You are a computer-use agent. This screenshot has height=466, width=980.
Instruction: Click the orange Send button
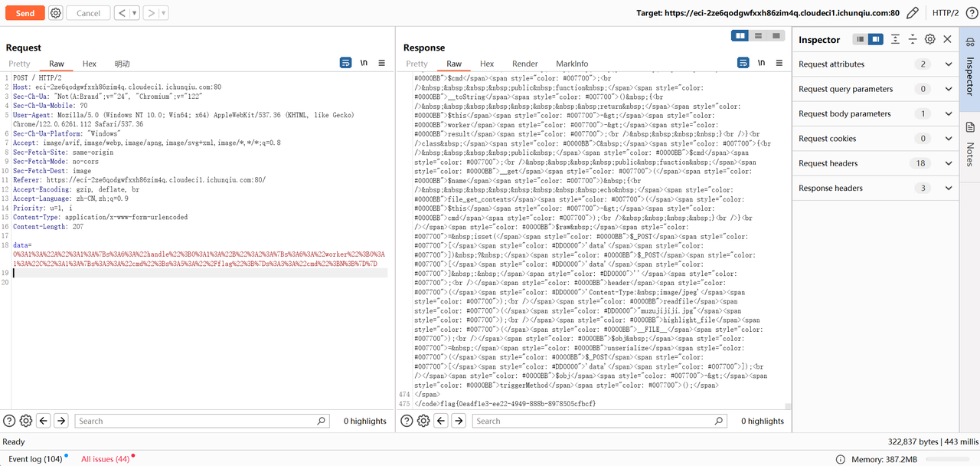(25, 13)
